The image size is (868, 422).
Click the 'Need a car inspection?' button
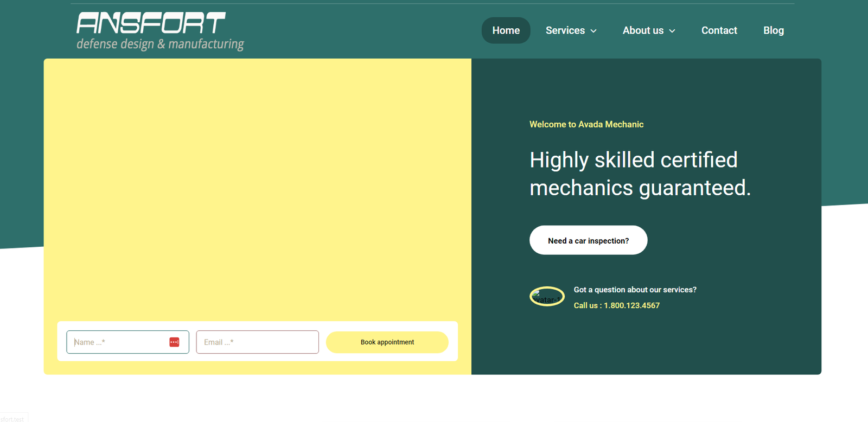click(x=588, y=240)
